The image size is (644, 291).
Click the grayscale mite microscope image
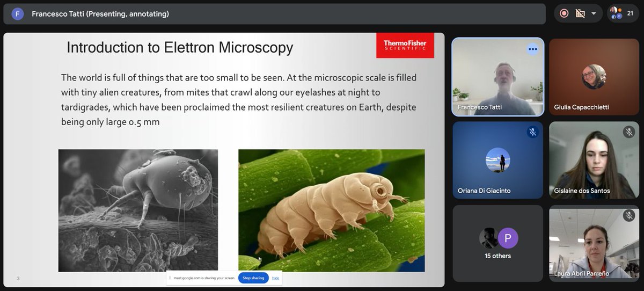138,210
